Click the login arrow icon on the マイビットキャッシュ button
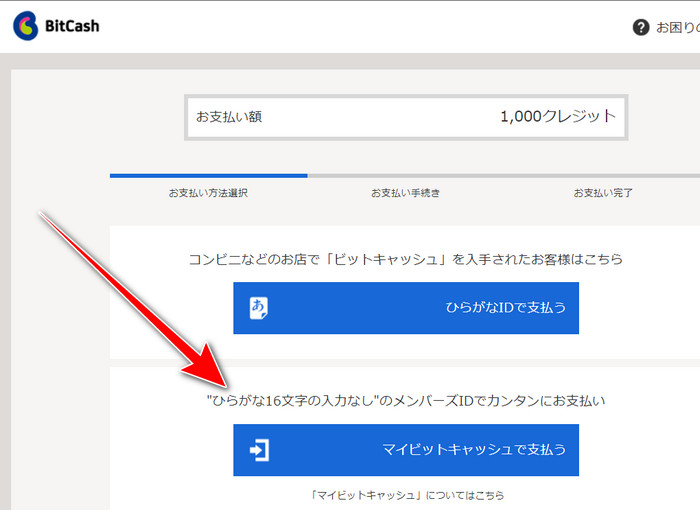Image resolution: width=700 pixels, height=510 pixels. pyautogui.click(x=259, y=450)
